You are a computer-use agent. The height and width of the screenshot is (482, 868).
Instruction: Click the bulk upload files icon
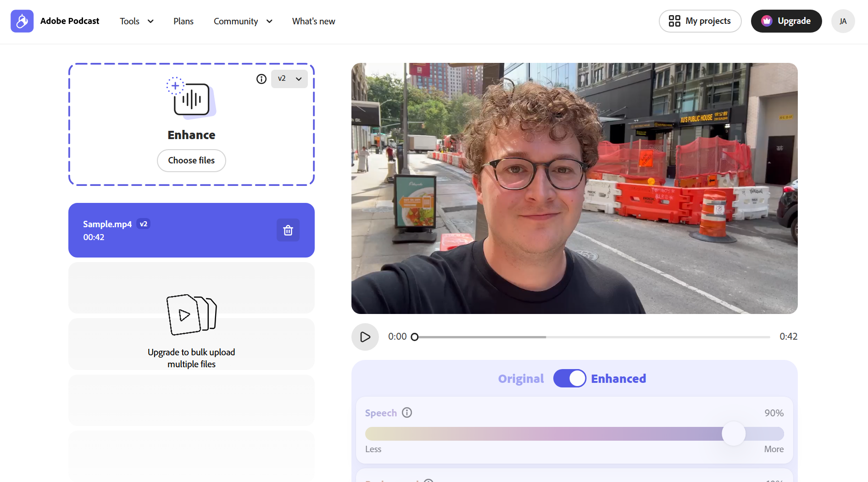[x=191, y=315]
